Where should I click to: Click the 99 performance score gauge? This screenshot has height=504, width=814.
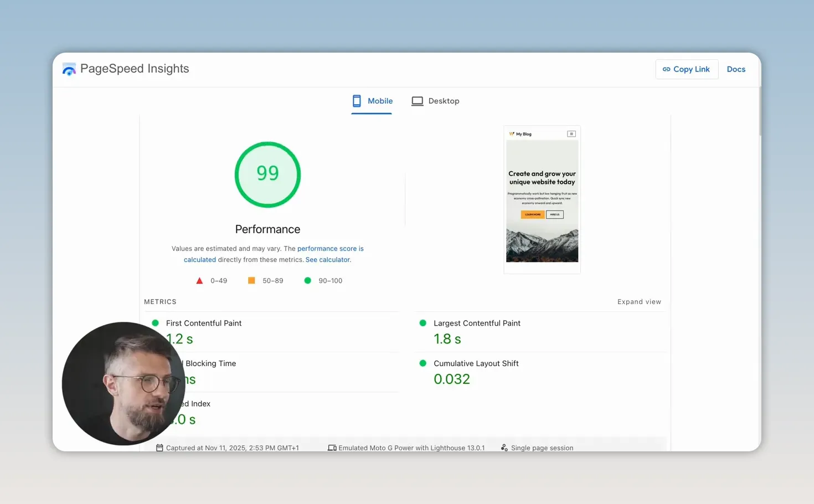tap(267, 174)
